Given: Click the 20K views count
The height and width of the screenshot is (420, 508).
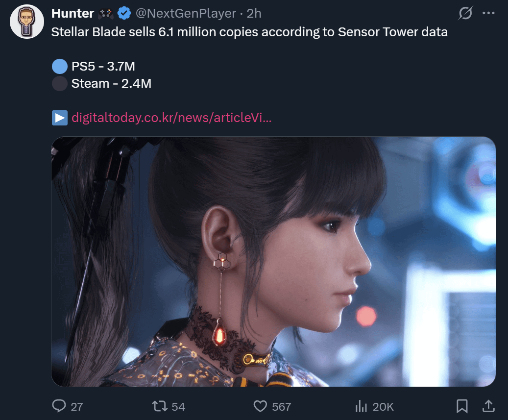Looking at the screenshot, I should (383, 407).
